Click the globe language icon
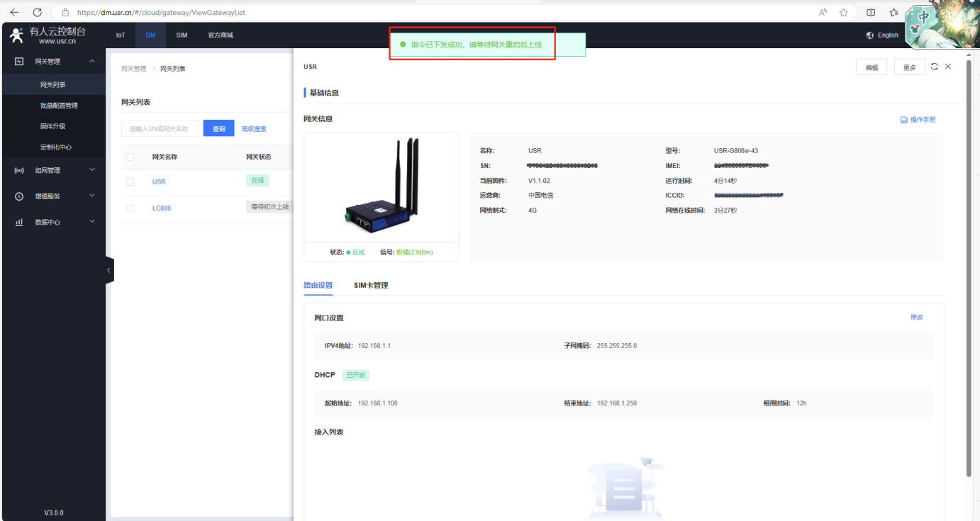The width and height of the screenshot is (980, 521). pyautogui.click(x=870, y=35)
